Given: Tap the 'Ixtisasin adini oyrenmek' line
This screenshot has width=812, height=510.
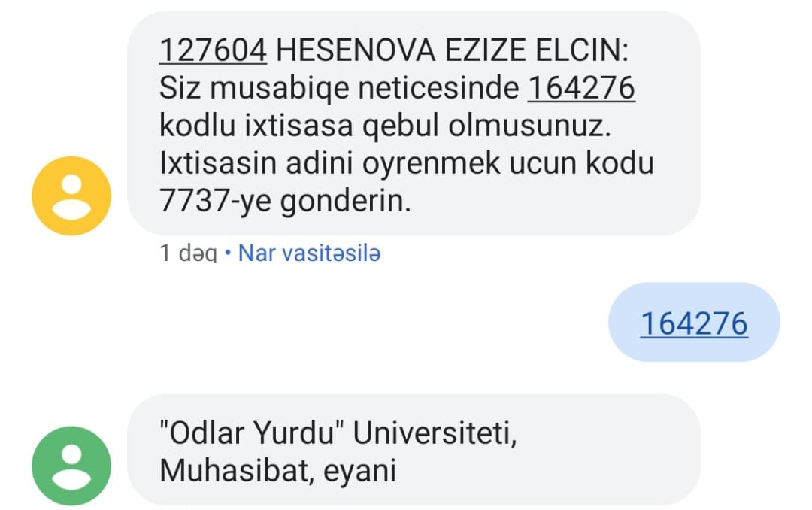Looking at the screenshot, I should pyautogui.click(x=406, y=162).
